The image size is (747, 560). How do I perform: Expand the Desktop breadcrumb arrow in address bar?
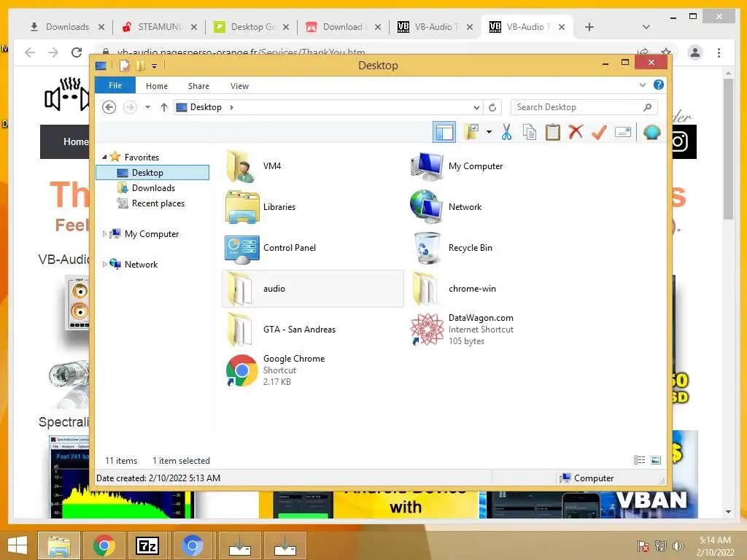[x=231, y=107]
